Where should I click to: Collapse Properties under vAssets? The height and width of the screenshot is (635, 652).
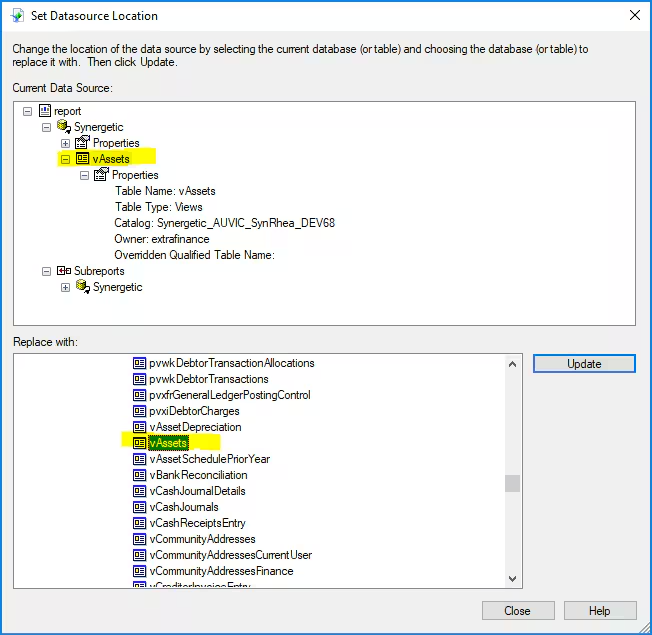click(x=84, y=175)
